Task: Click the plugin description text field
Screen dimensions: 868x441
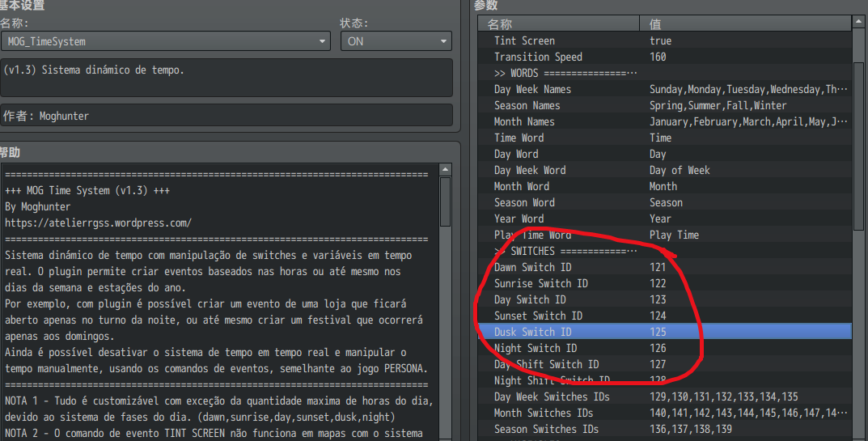Action: click(227, 78)
